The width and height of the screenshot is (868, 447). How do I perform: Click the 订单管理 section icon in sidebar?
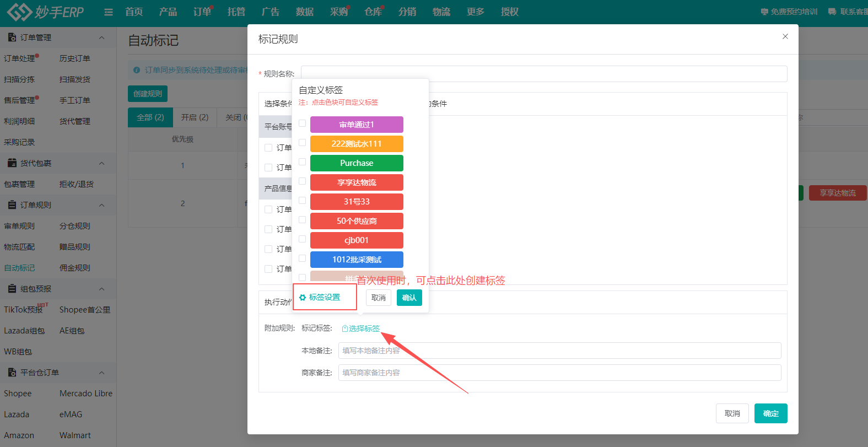point(12,37)
